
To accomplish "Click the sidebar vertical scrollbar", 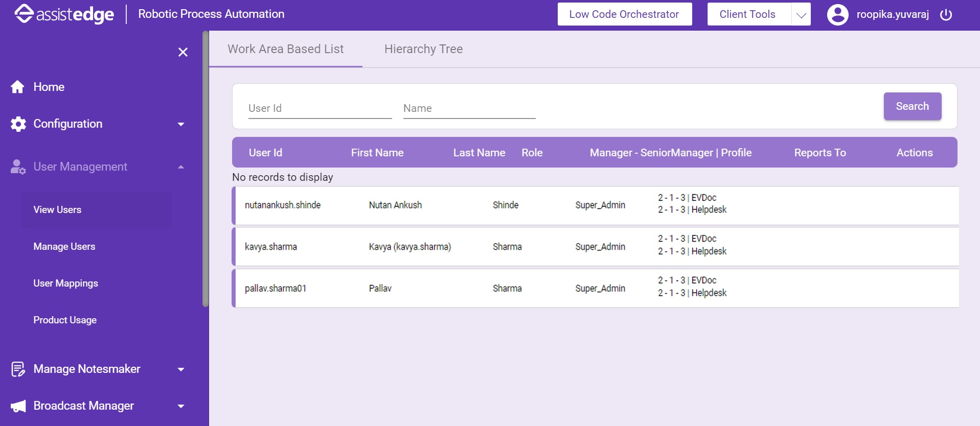I will point(206,169).
